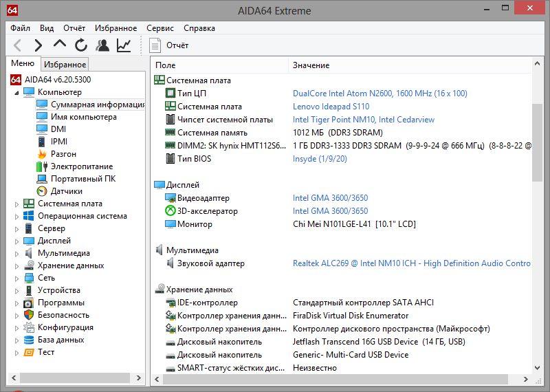Screen dimensions: 550x392
Task: Go forward with the right arrow toolbar button
Action: click(x=38, y=45)
